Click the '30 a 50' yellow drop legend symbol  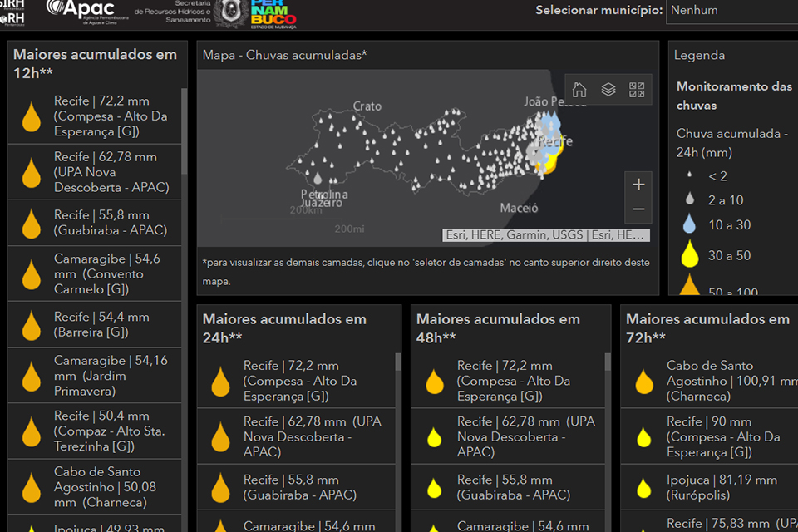click(690, 253)
